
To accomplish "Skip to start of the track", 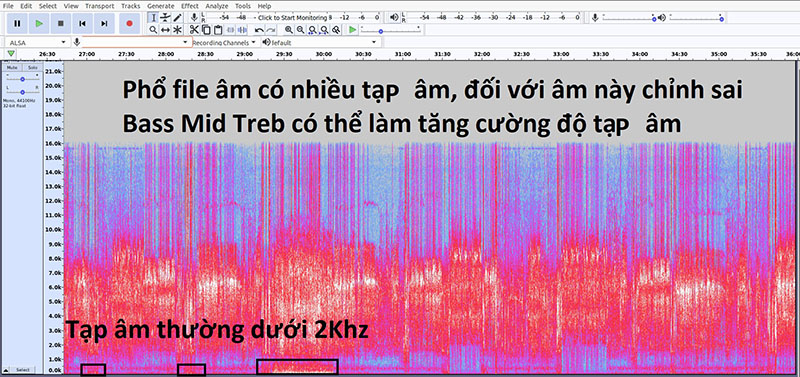I will [x=82, y=23].
